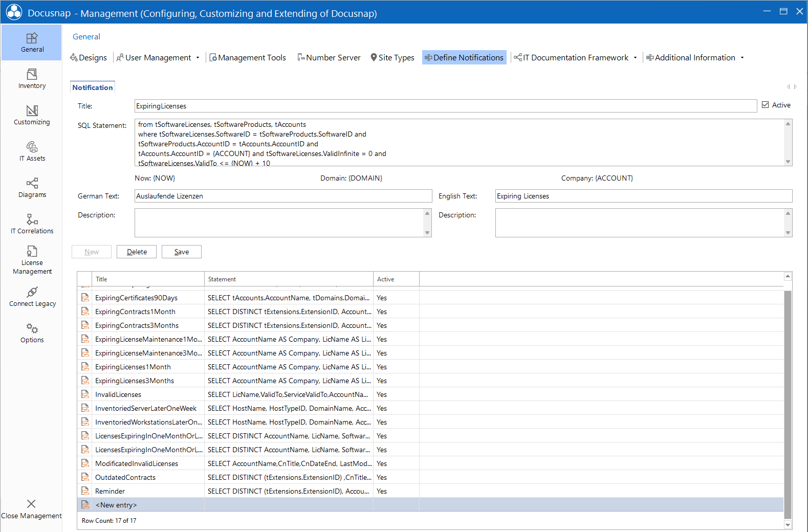Select the InvalidLicenses row
The image size is (808, 532).
point(430,394)
